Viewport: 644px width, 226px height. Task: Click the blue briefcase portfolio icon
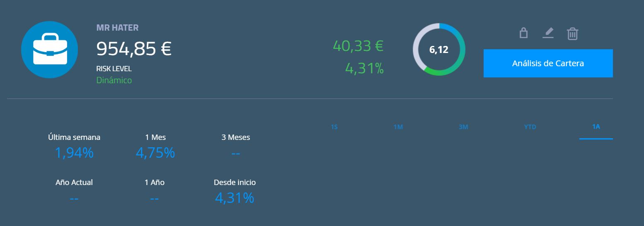[x=50, y=50]
